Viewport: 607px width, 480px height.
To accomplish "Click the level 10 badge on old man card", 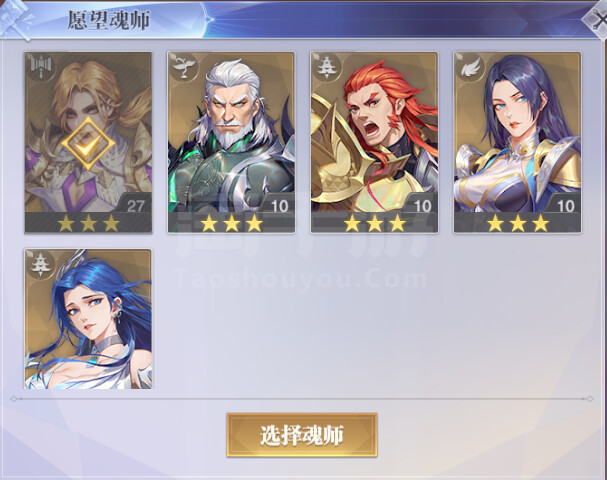I will (x=279, y=206).
